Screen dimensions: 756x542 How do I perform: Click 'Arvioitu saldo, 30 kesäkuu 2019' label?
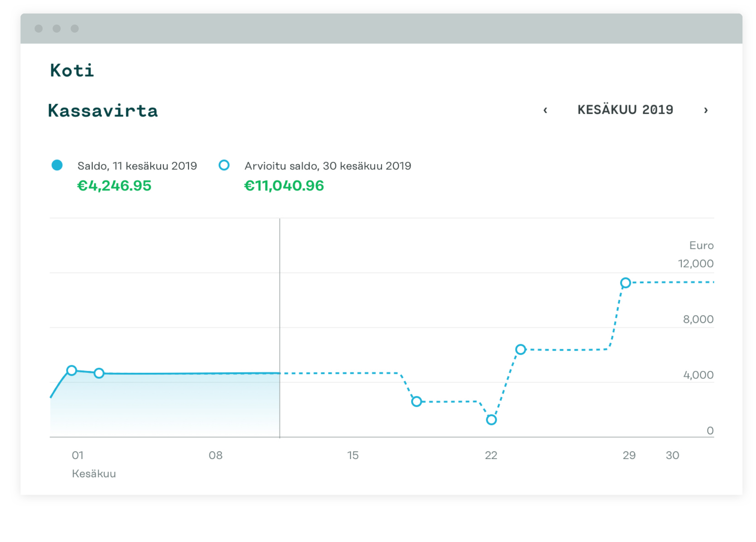(328, 166)
